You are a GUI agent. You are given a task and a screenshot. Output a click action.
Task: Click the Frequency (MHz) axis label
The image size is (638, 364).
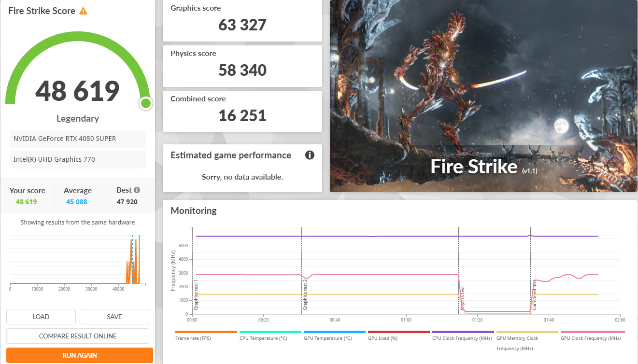click(173, 270)
